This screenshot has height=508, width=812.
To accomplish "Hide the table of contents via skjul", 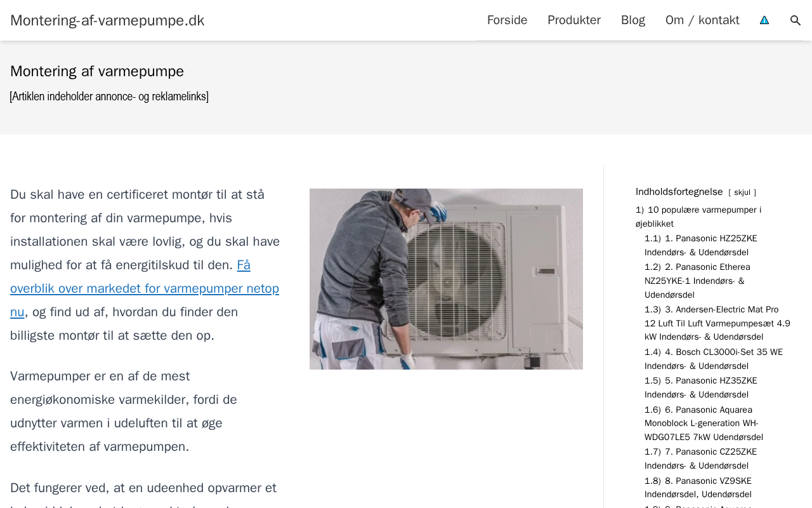I will tap(742, 192).
